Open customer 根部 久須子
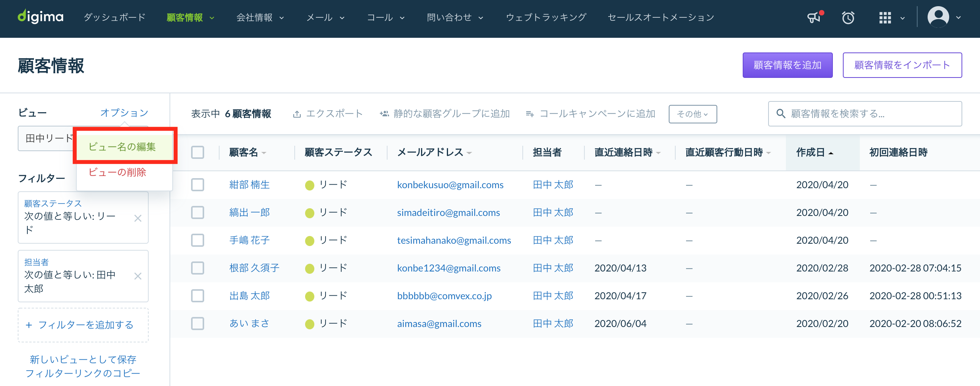The height and width of the screenshot is (386, 980). tap(254, 268)
